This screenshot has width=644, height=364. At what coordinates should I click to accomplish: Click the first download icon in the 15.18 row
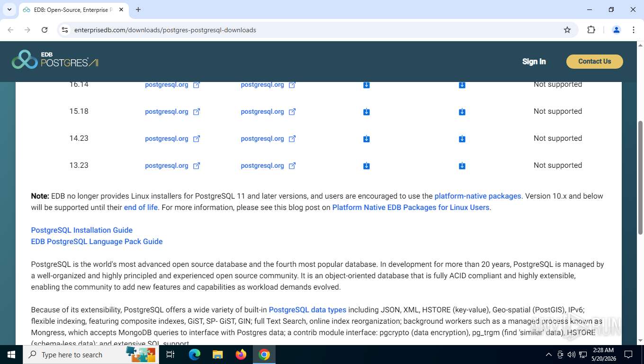[x=367, y=112]
